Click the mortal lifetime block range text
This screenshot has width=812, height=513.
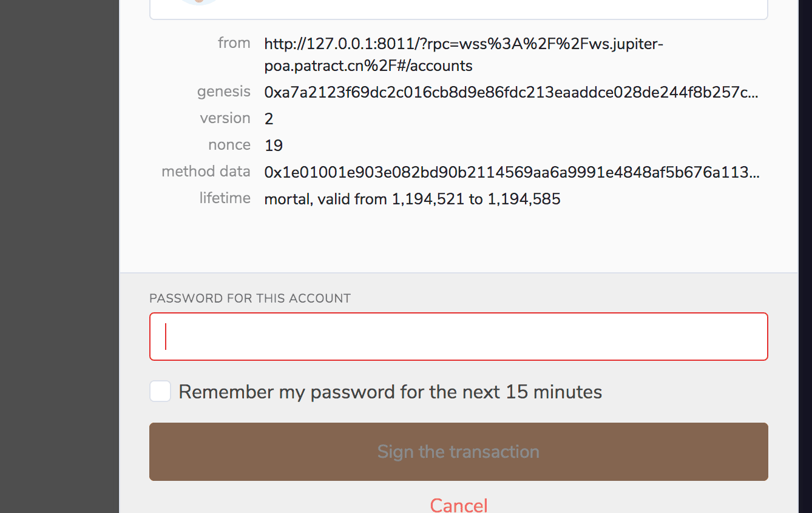click(x=412, y=199)
